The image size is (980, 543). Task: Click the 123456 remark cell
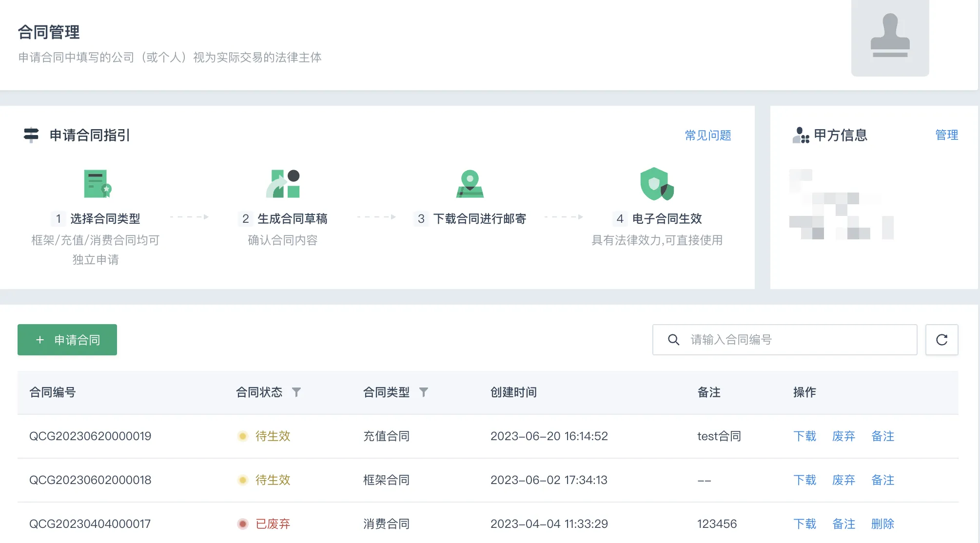717,524
